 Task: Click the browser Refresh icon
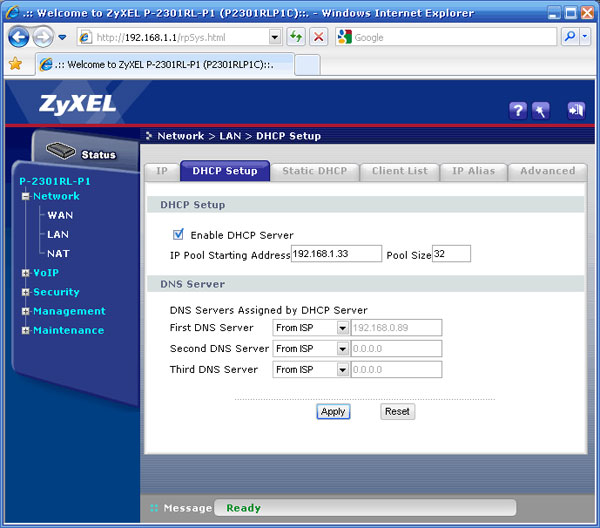pyautogui.click(x=296, y=37)
